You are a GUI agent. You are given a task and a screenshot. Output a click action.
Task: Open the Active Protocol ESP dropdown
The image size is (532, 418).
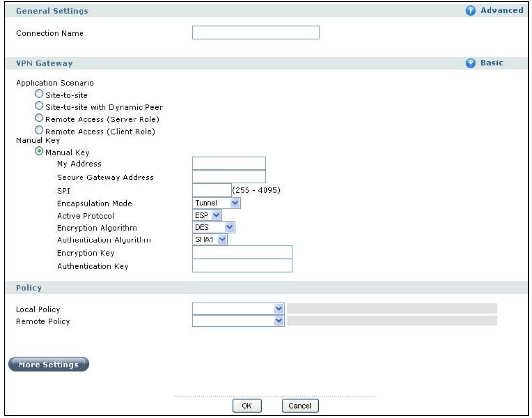pyautogui.click(x=206, y=215)
